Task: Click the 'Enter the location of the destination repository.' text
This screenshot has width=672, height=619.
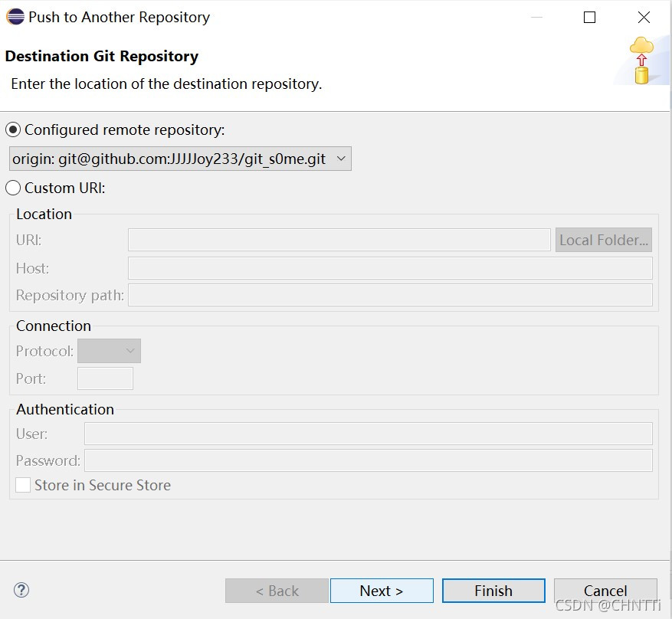Action: (166, 84)
